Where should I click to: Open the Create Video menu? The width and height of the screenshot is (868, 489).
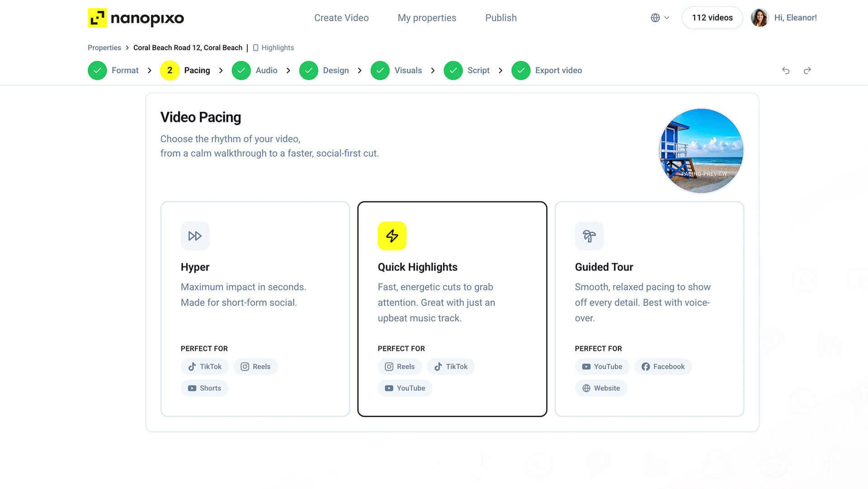click(341, 18)
